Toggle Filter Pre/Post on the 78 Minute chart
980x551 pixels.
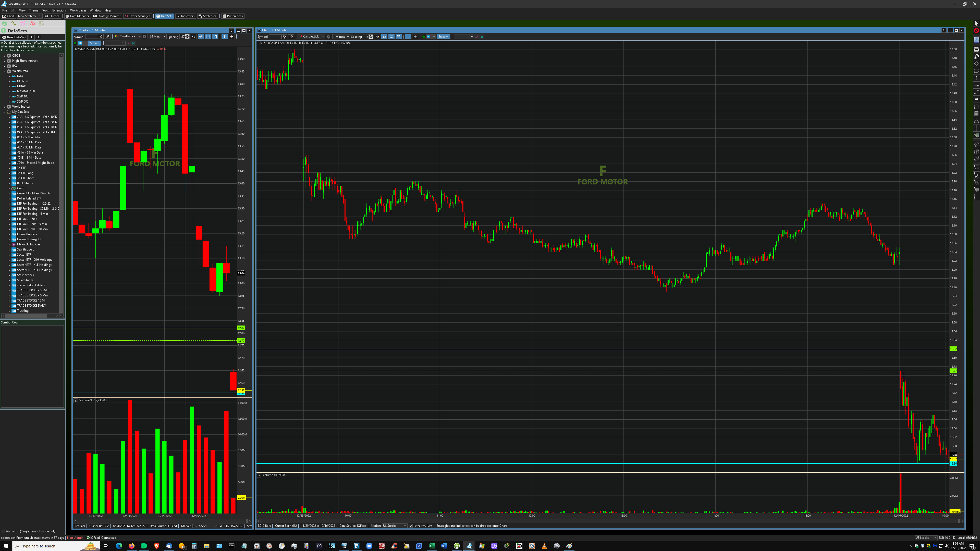click(221, 526)
